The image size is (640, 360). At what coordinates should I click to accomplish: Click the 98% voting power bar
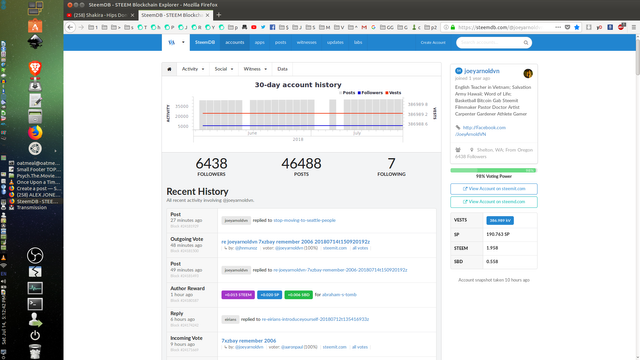493,170
